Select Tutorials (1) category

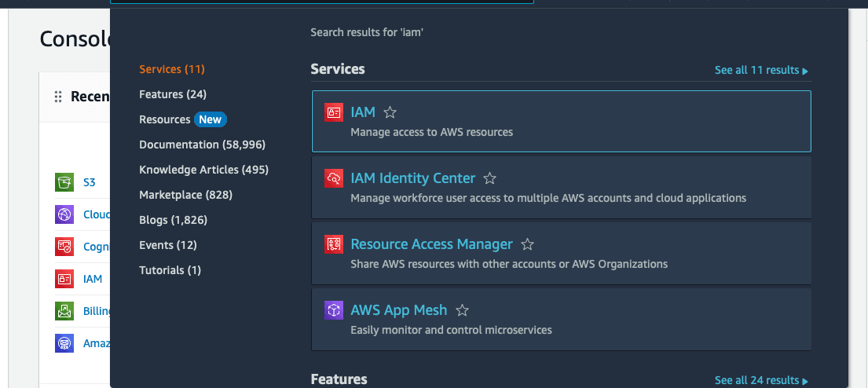pyautogui.click(x=170, y=271)
